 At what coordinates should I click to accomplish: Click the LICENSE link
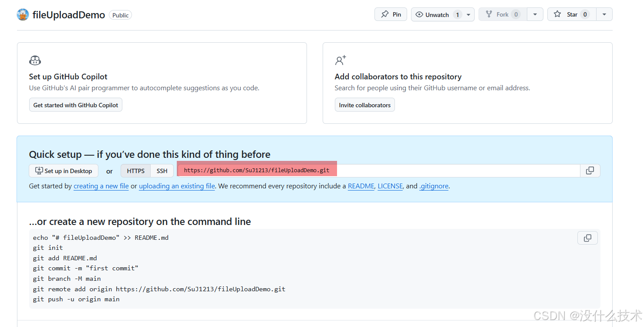tap(390, 186)
